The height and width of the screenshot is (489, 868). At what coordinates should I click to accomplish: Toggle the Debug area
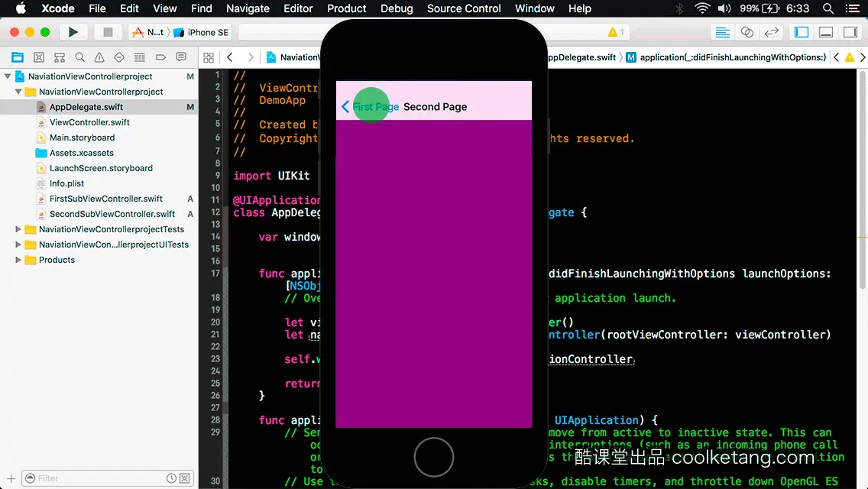point(826,32)
